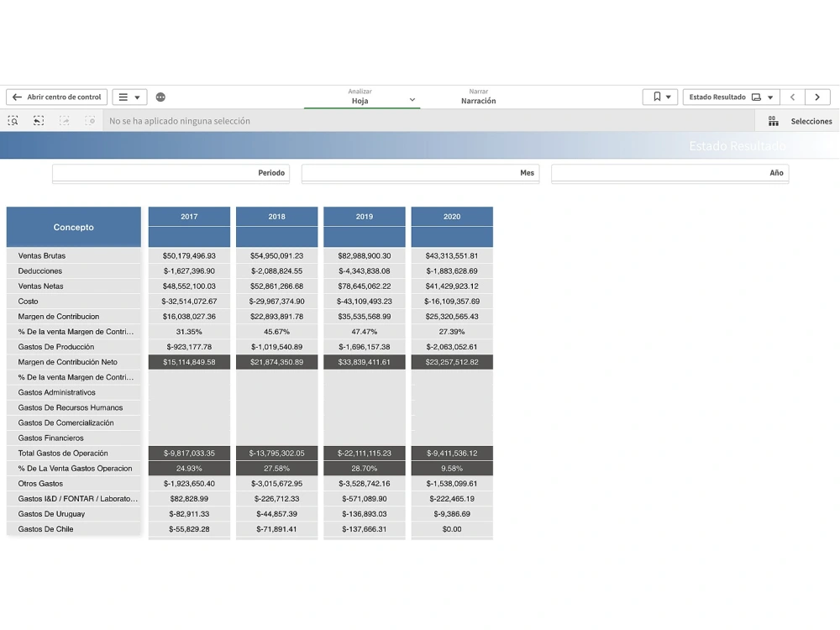Open the bookmarks panel icon
840x630 pixels.
coord(655,97)
